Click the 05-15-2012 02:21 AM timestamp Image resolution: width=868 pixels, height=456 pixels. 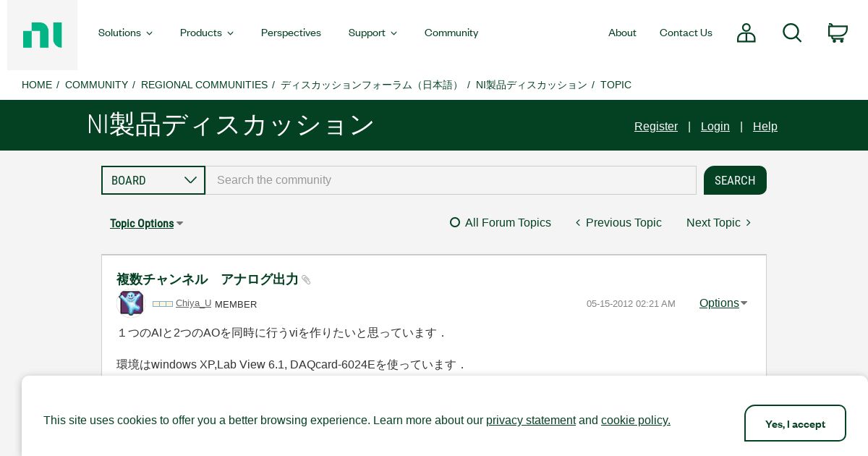tap(631, 303)
